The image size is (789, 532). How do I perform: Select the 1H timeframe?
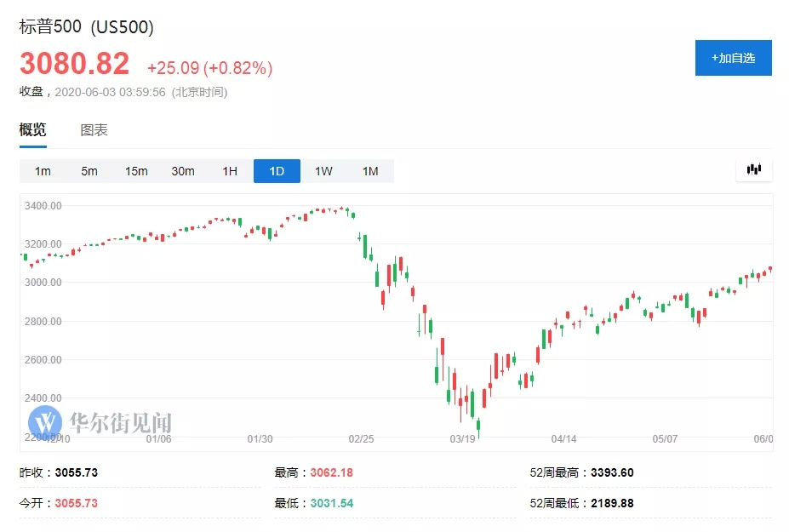[230, 171]
